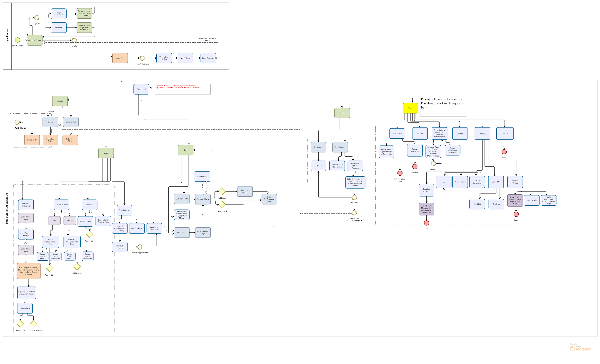Select the Welcome Screen node
The image size is (600, 364).
35,40
